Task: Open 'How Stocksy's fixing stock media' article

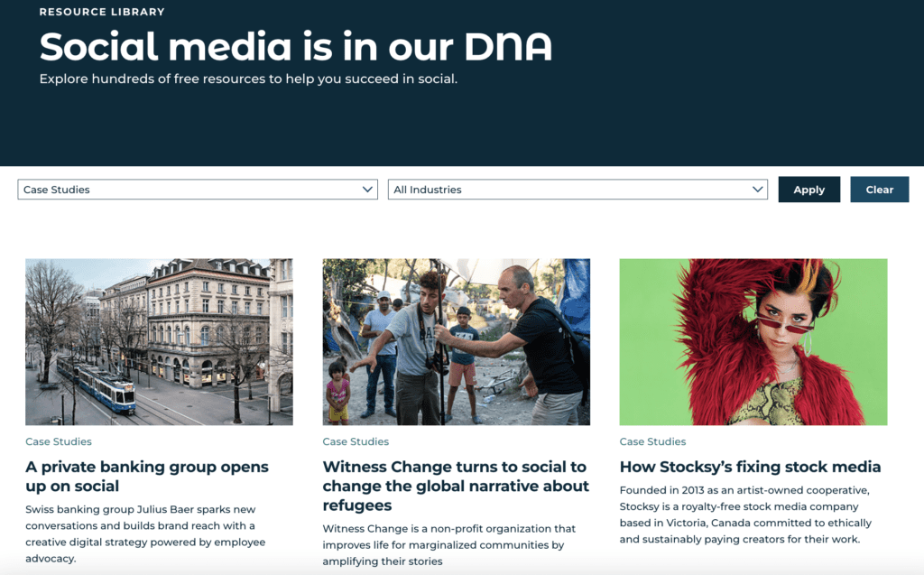Action: pos(750,467)
